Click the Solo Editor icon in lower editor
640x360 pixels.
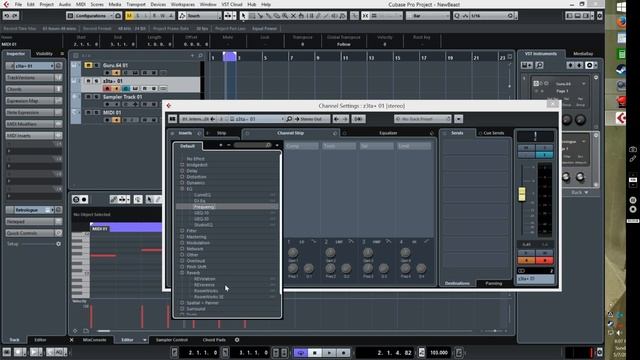point(76,199)
